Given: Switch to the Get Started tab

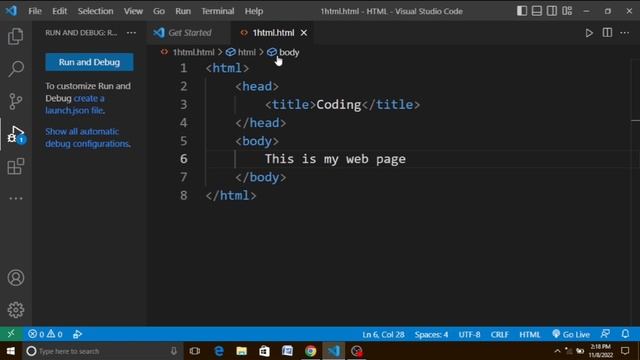Looking at the screenshot, I should point(189,33).
